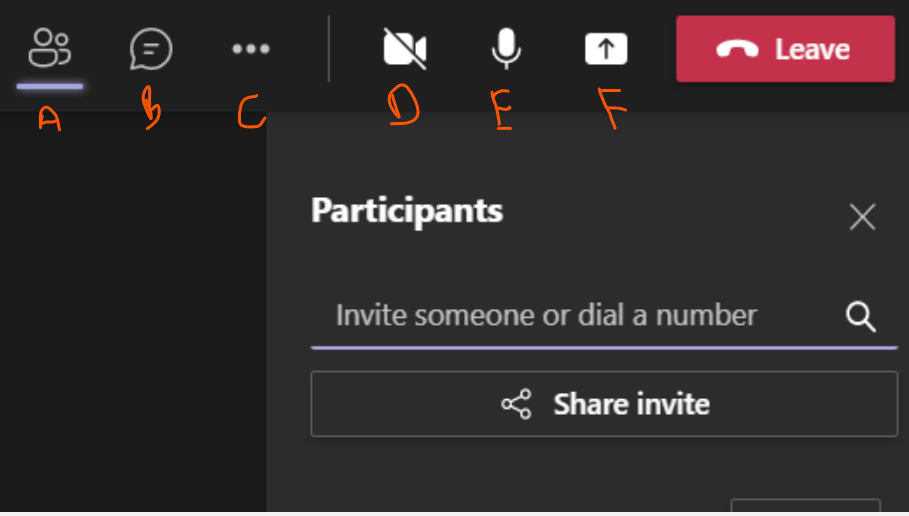Select the Participants panel heading
The image size is (909, 516).
pyautogui.click(x=407, y=211)
